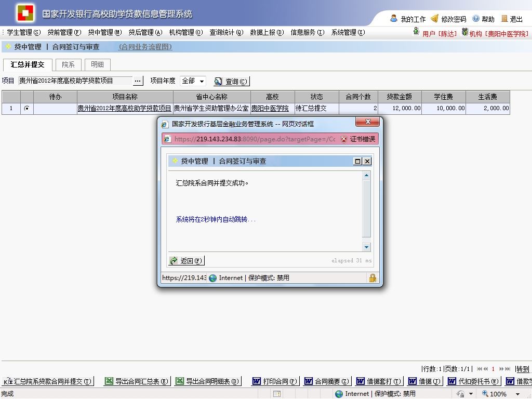Screen dimensions: 532x399
Task: Select the radio button in row 1
Action: [x=26, y=108]
